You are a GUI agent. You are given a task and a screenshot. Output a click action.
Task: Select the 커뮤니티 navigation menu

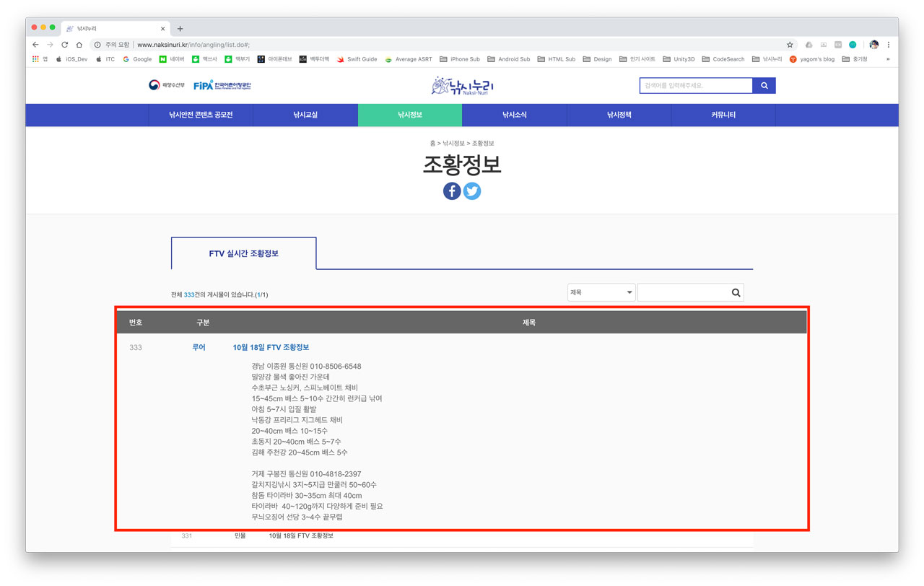tap(723, 115)
